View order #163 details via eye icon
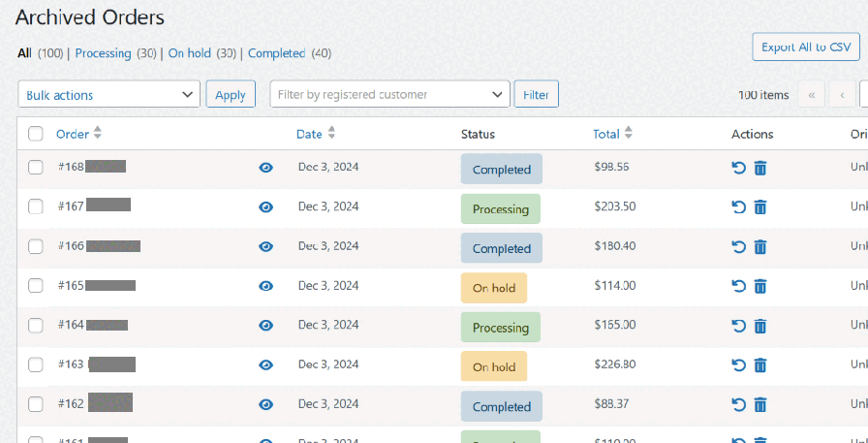The image size is (868, 443). click(266, 365)
